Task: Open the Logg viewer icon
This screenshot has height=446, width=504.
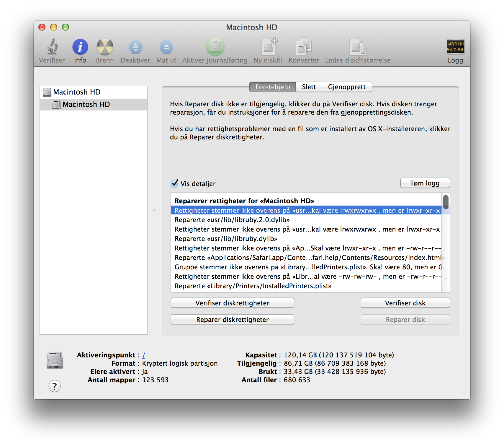Action: coord(455,47)
